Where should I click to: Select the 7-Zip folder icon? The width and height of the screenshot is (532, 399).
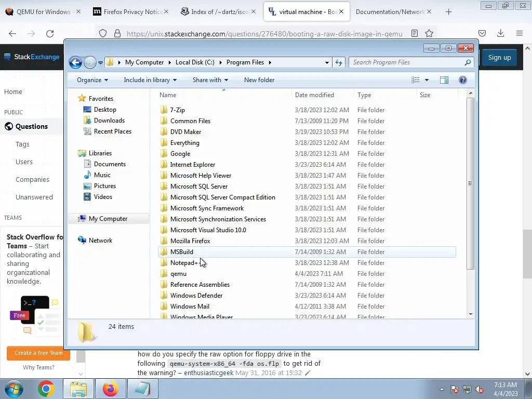(164, 110)
